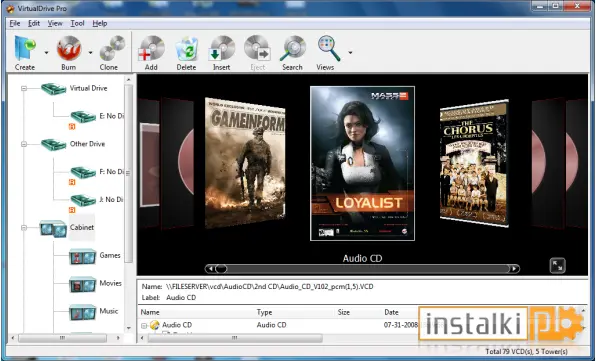Open the Help menu
This screenshot has width=596, height=361.
[100, 24]
